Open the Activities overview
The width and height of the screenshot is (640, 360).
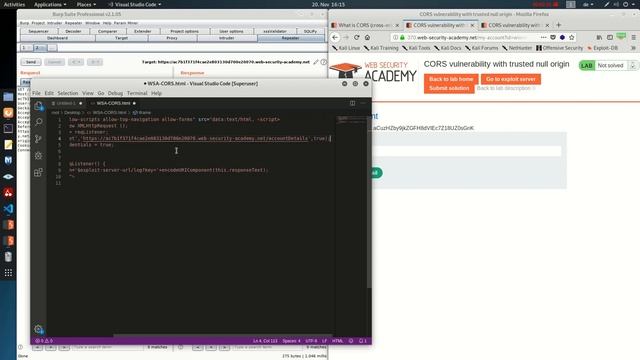coord(14,4)
